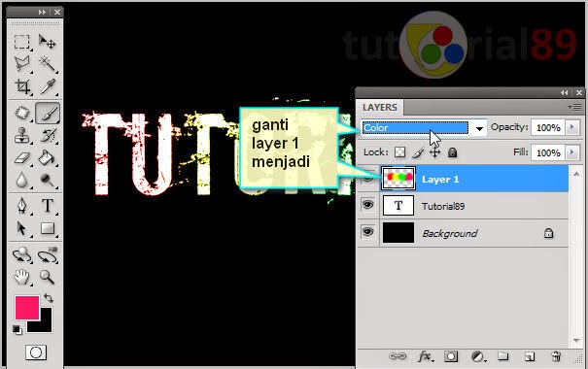Reset default foreground and background colors
Viewport: 588px width, 369px height.
17,330
